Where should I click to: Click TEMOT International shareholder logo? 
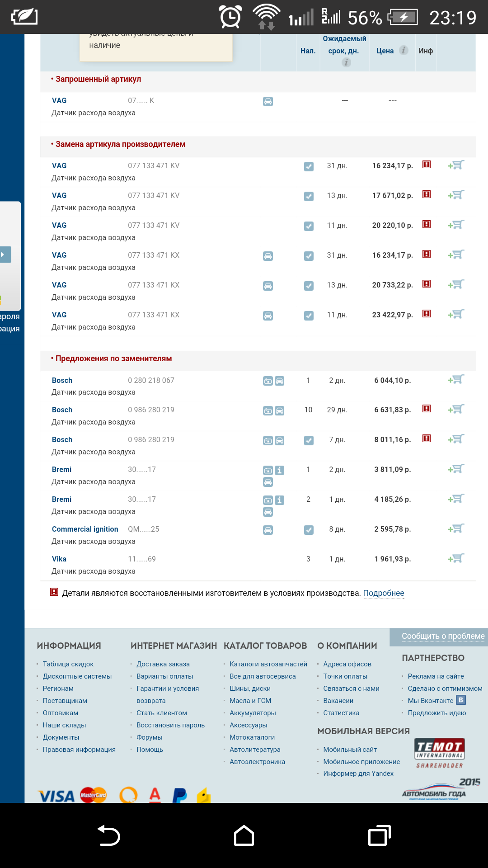[x=439, y=753]
